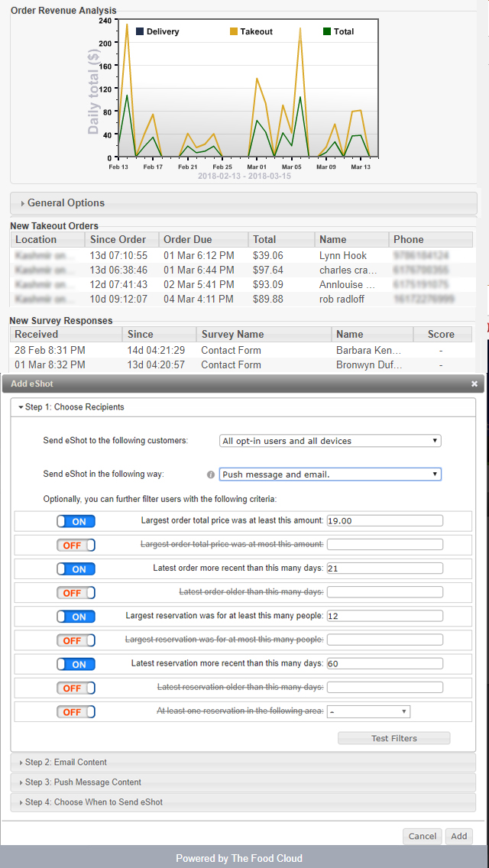
Task: Click the Takeout legend color square
Action: tap(234, 31)
